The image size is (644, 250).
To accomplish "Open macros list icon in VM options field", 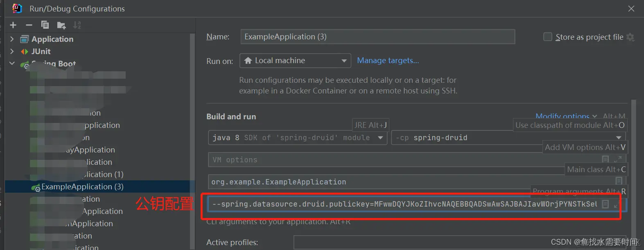I will pos(606,159).
